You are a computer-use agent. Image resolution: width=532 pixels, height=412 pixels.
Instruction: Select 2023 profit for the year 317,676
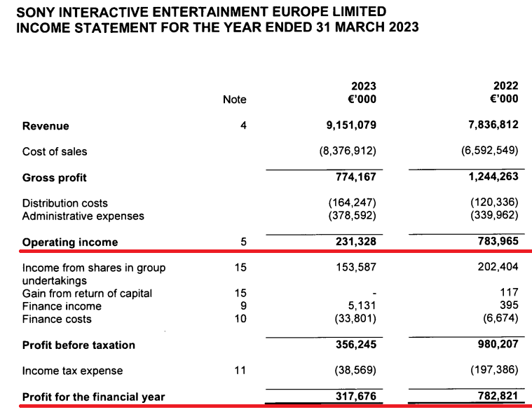(355, 397)
